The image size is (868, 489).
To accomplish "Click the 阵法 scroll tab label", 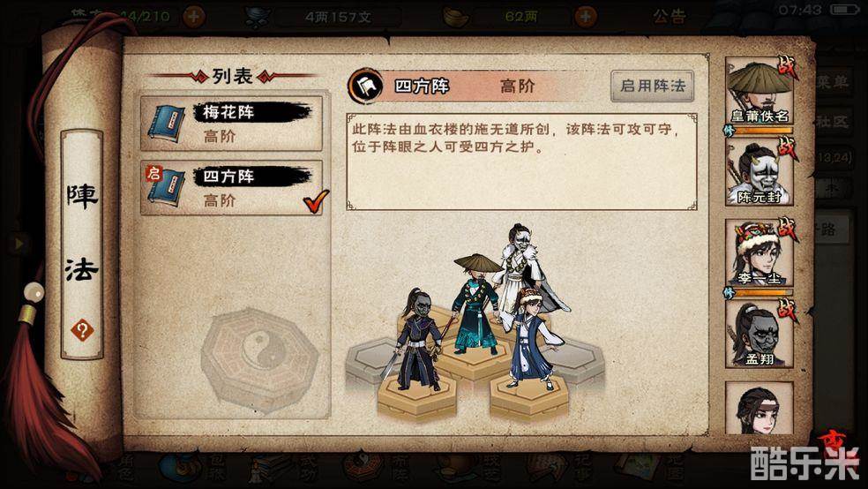I will coord(82,234).
